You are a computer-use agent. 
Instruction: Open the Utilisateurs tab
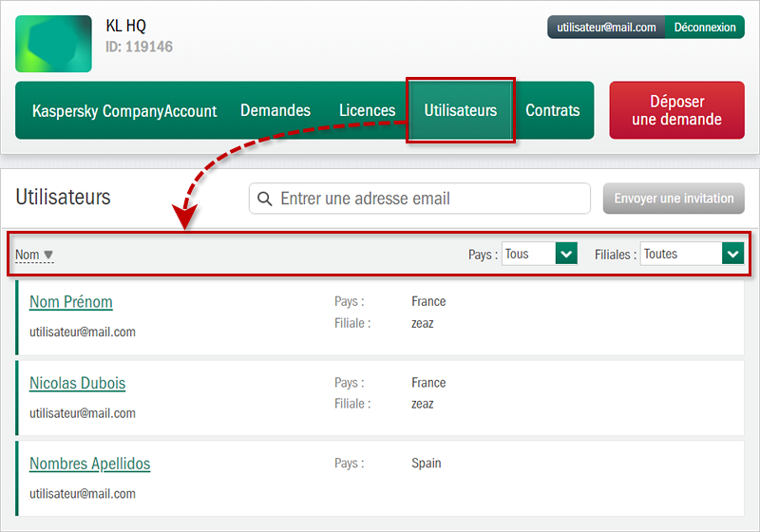461,110
